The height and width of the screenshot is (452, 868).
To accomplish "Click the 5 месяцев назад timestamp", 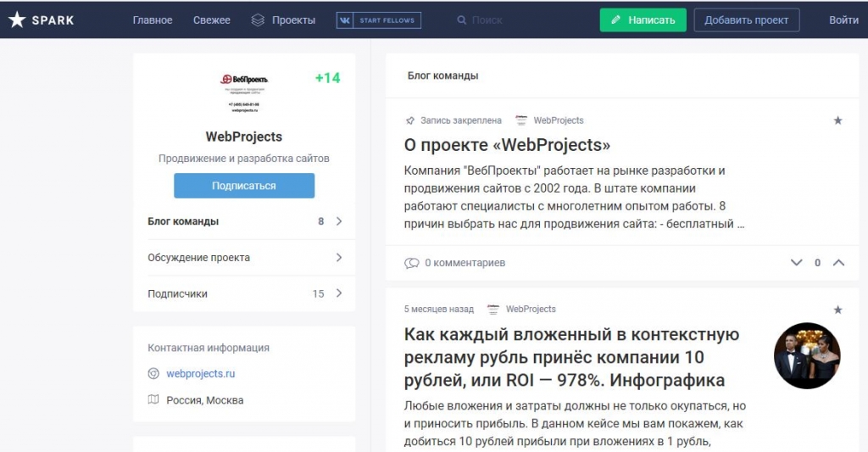I will coord(439,309).
